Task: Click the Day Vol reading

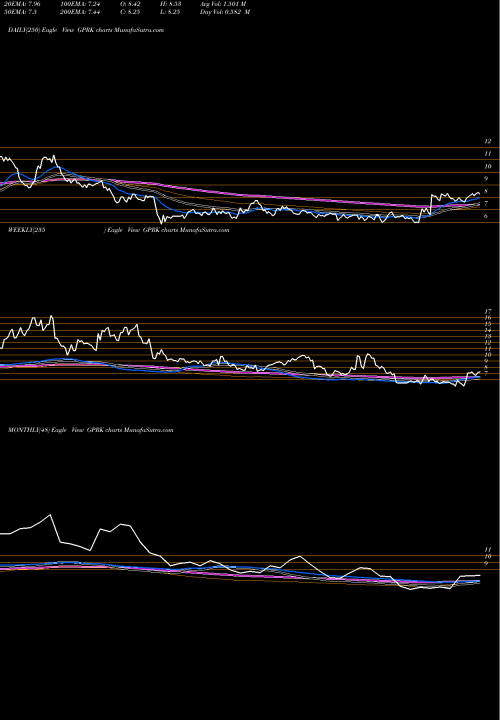Action: point(225,12)
